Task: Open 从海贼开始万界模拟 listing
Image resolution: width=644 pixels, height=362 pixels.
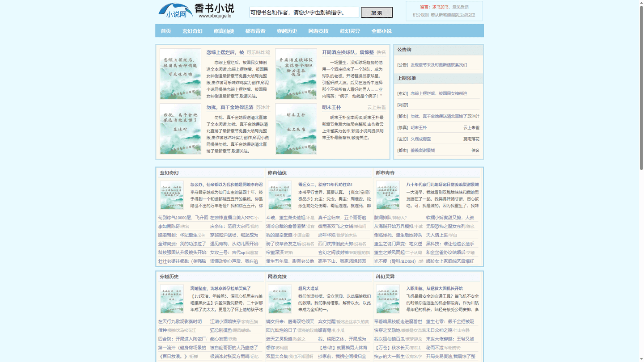Action: (394, 227)
